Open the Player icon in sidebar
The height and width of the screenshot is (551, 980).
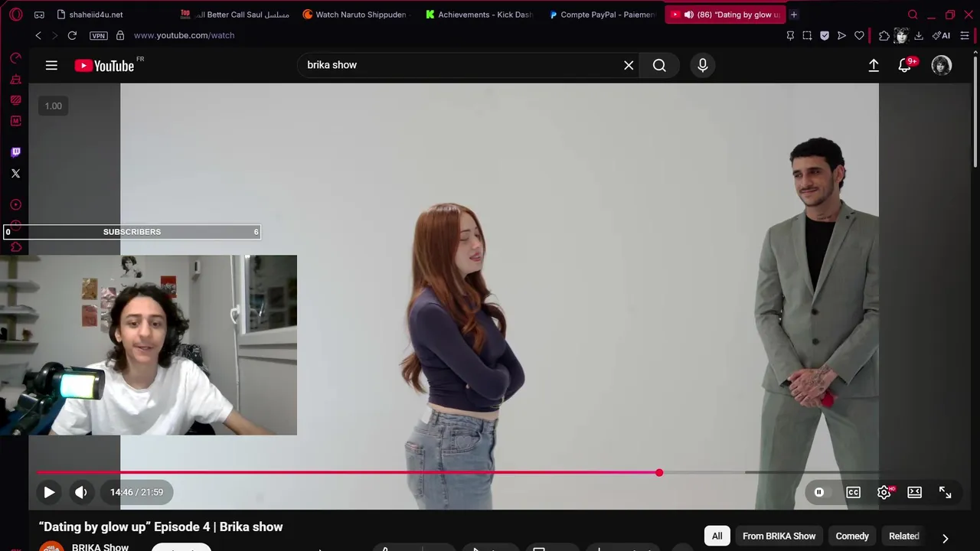[15, 204]
